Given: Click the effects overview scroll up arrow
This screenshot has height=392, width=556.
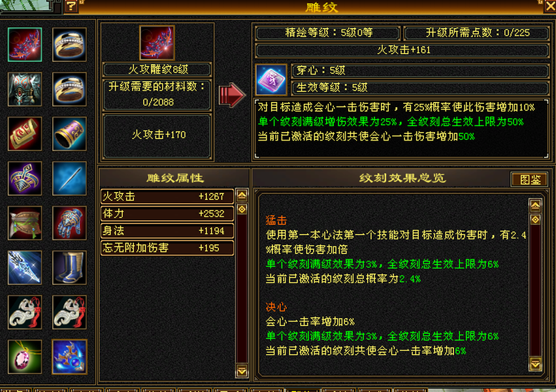Looking at the screenshot, I should [535, 205].
